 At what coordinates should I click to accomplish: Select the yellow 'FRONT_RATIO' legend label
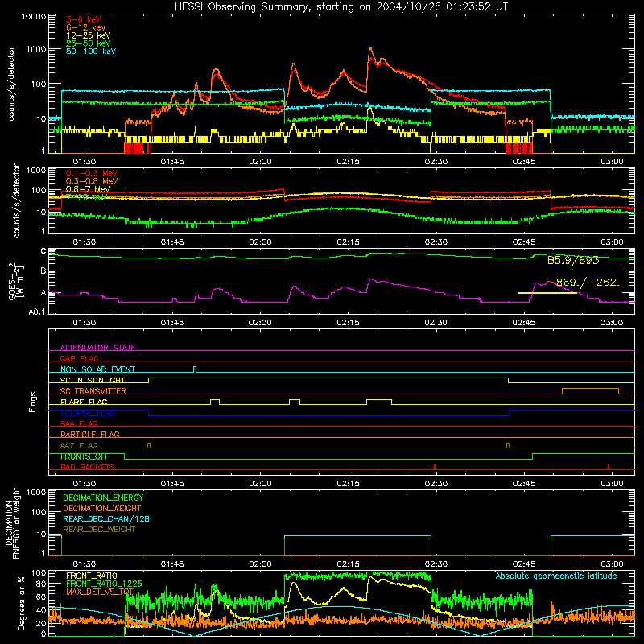[x=92, y=576]
